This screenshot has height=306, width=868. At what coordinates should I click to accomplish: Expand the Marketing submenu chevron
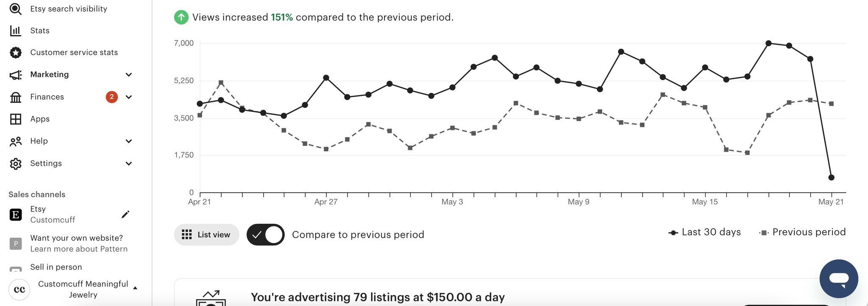coord(129,75)
